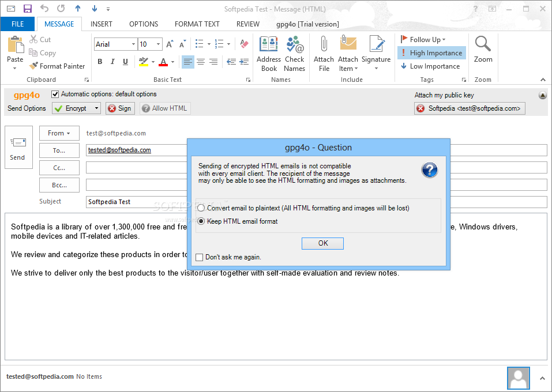Open the From account dropdown

coord(59,133)
